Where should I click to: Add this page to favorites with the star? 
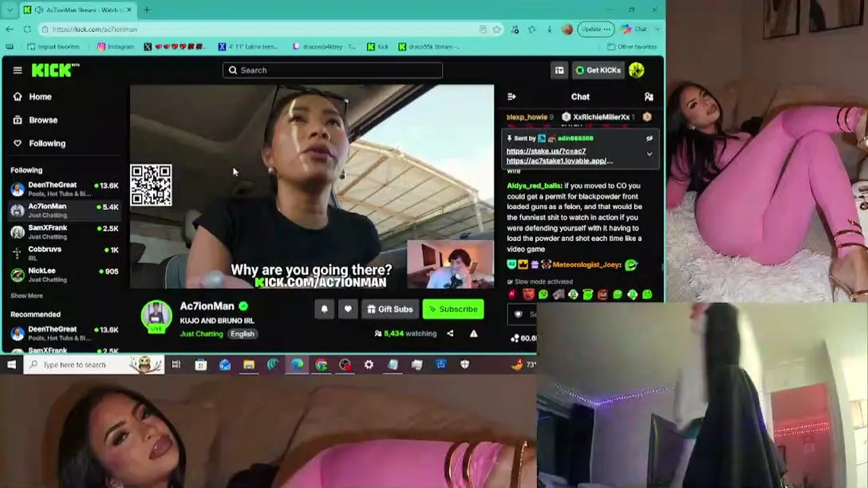497,29
